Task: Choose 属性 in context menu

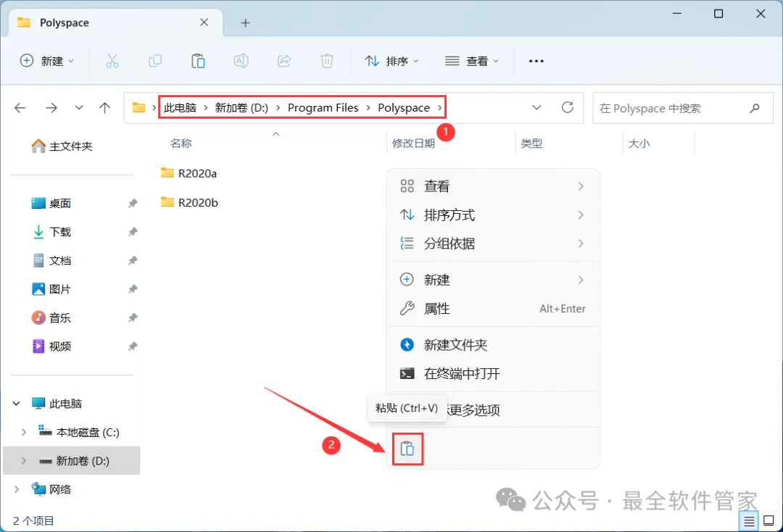Action: 493,309
